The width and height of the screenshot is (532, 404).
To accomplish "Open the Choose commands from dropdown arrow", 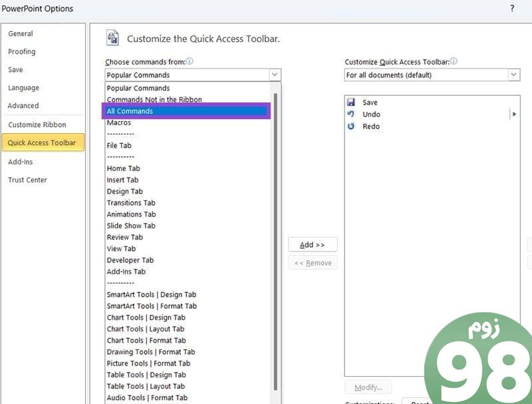I will click(x=275, y=75).
